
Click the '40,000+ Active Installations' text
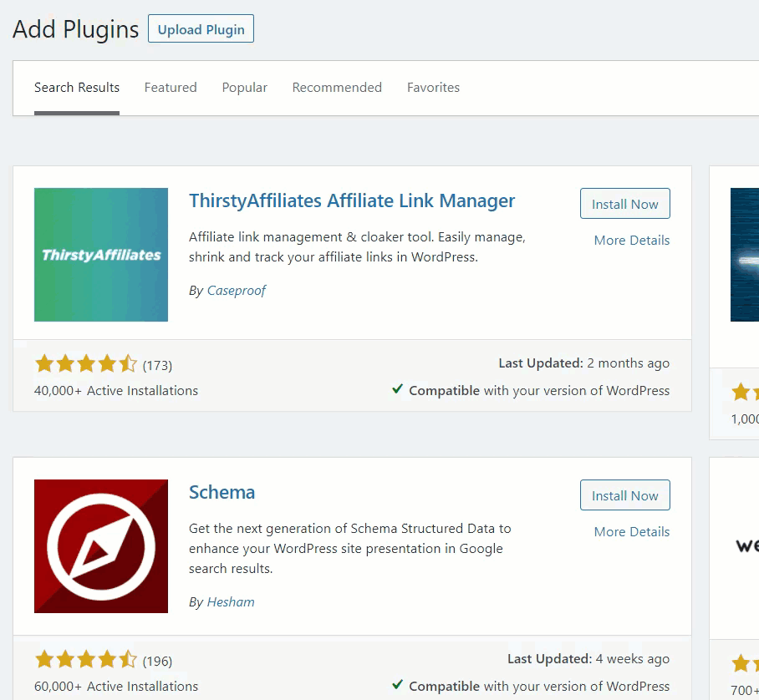point(116,391)
